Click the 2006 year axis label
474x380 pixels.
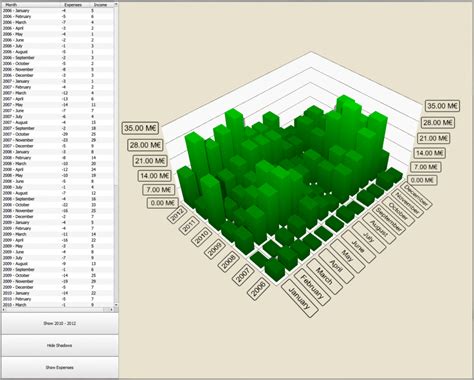click(259, 289)
